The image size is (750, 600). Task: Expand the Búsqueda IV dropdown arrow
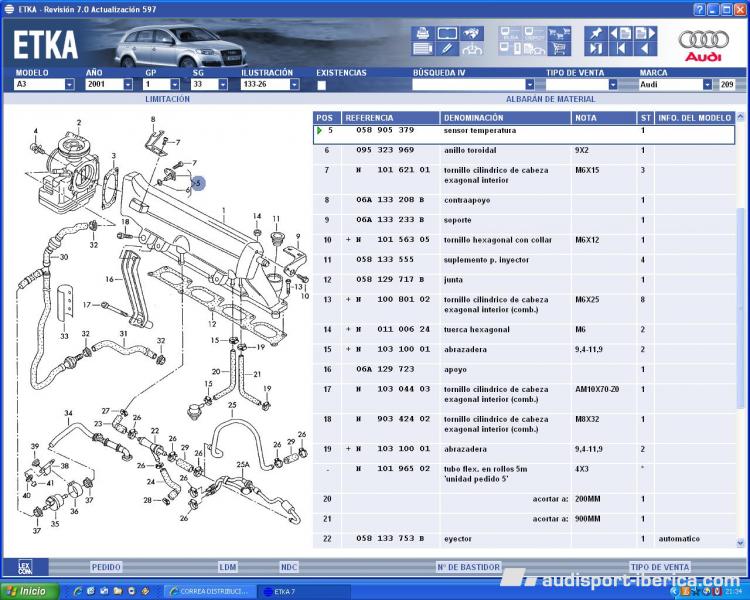[529, 84]
